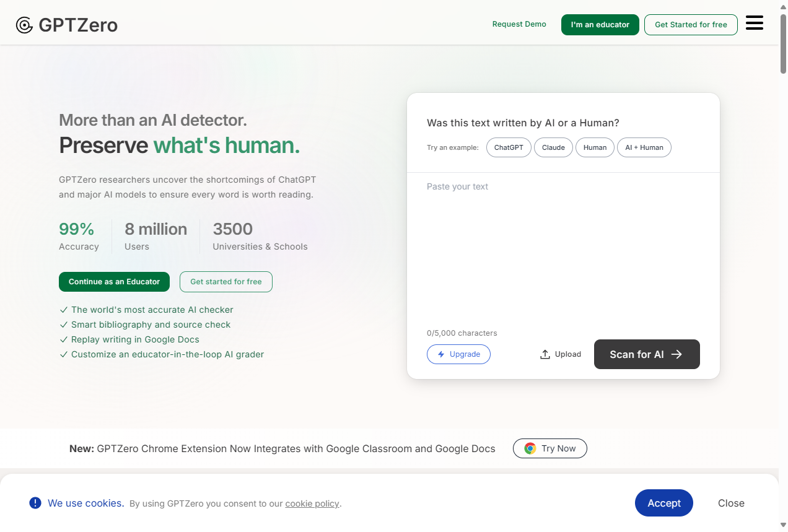Click Get Started for free in header
Viewport: 788px width, 532px height.
click(691, 25)
